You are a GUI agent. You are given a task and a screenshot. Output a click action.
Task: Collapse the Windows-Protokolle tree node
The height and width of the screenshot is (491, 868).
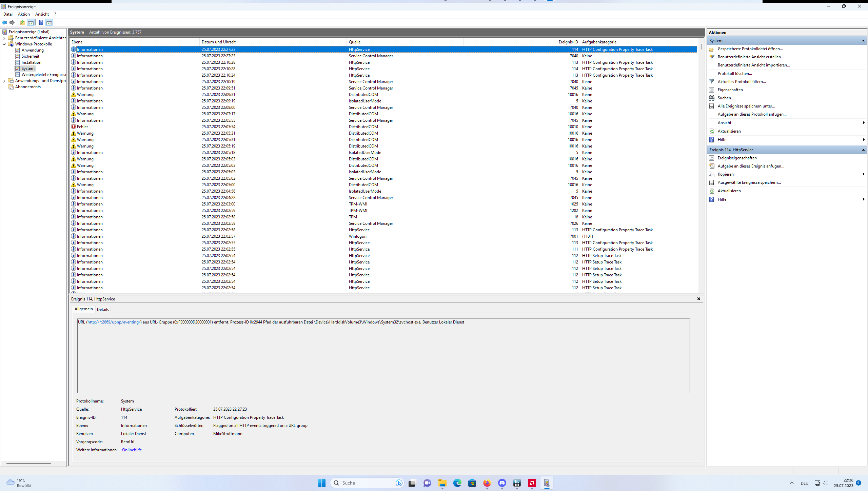pos(4,44)
